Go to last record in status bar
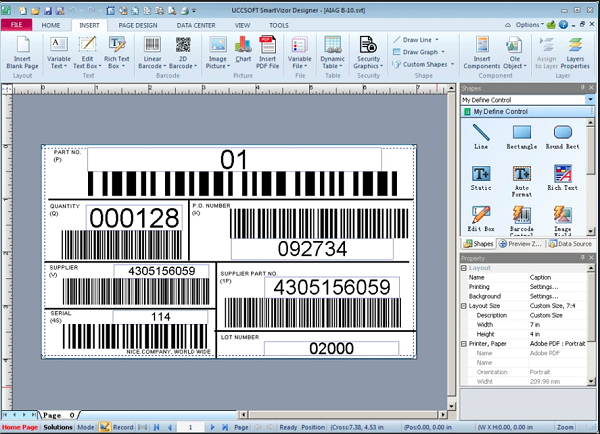 click(x=225, y=427)
